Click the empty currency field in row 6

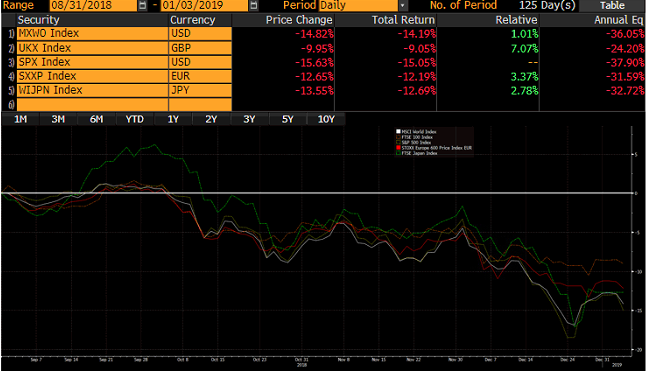pos(200,104)
